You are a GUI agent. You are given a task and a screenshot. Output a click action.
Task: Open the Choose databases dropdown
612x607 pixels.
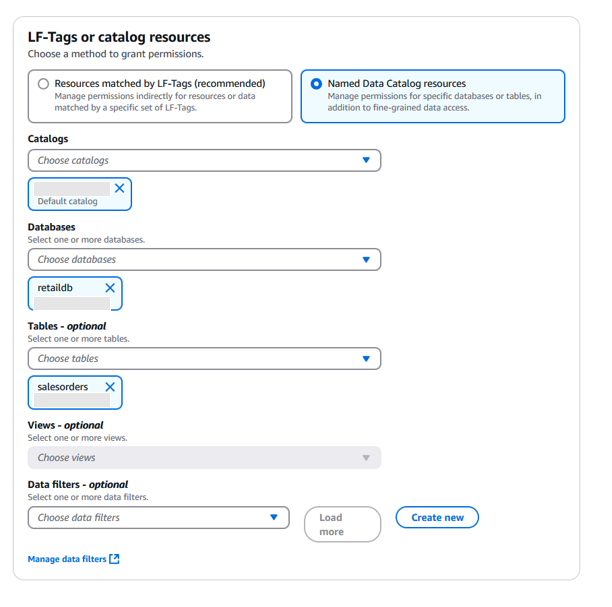click(x=190, y=259)
